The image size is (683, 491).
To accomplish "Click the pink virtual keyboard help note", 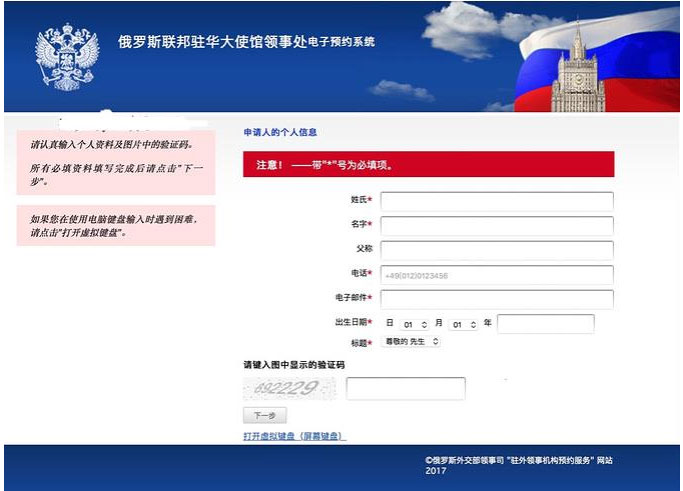I will pos(116,225).
